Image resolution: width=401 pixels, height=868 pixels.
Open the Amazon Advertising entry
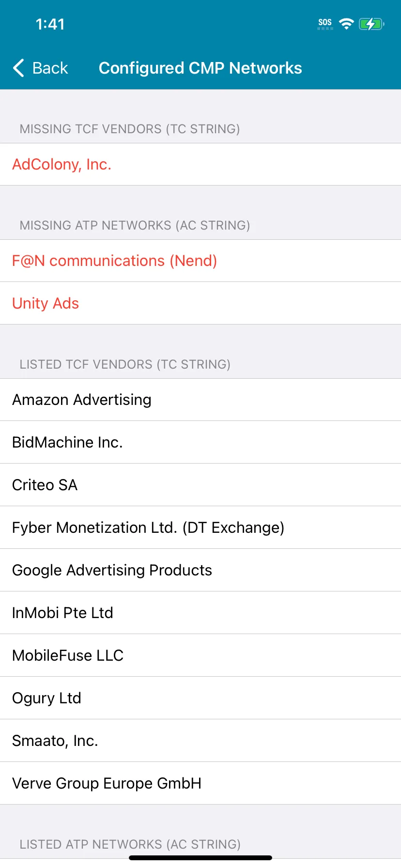pyautogui.click(x=81, y=400)
